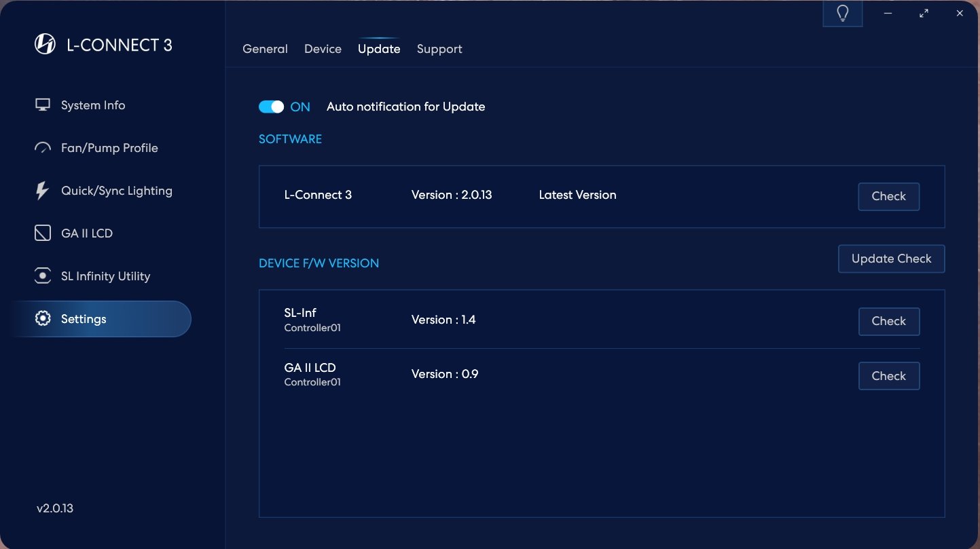The image size is (980, 549).
Task: Check SL-Inf firmware version
Action: [888, 322]
